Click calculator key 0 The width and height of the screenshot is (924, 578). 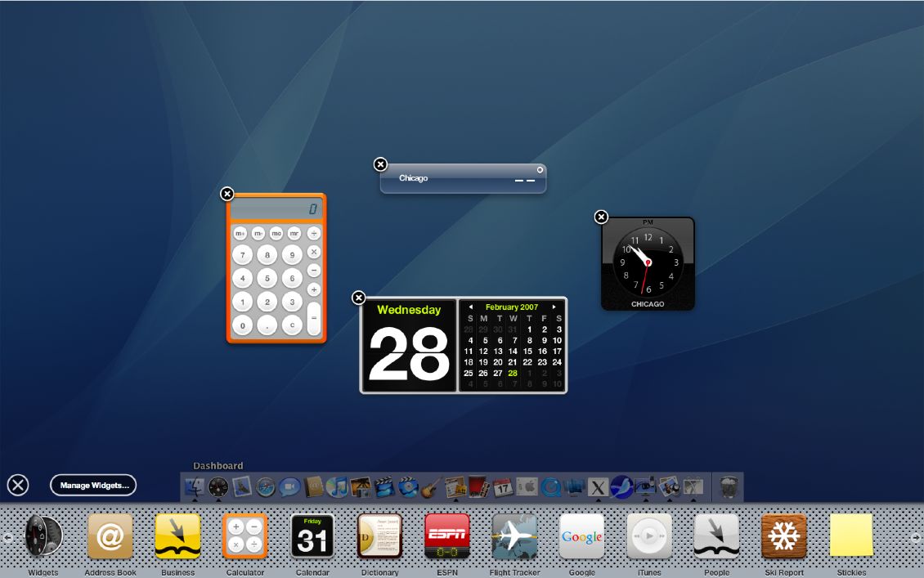click(x=242, y=325)
